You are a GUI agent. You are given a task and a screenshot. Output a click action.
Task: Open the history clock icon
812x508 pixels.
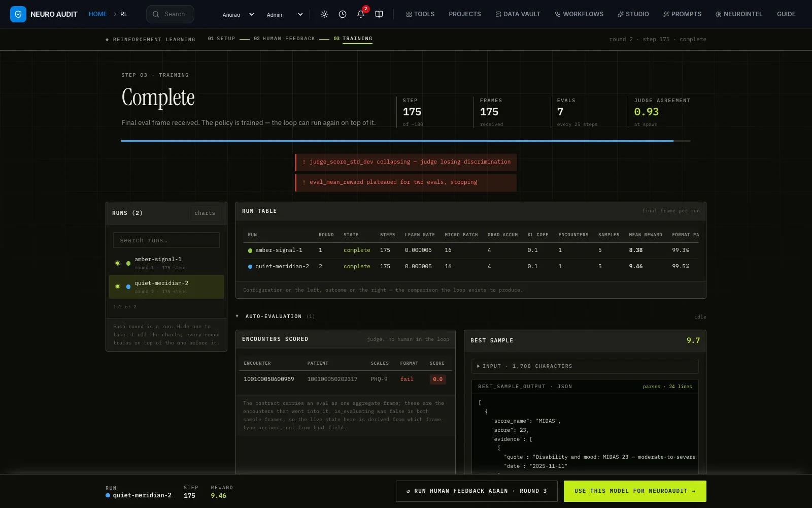[x=343, y=14]
